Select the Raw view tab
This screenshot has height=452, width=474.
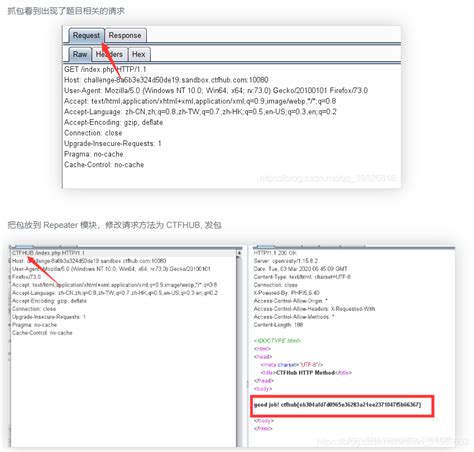(x=80, y=54)
